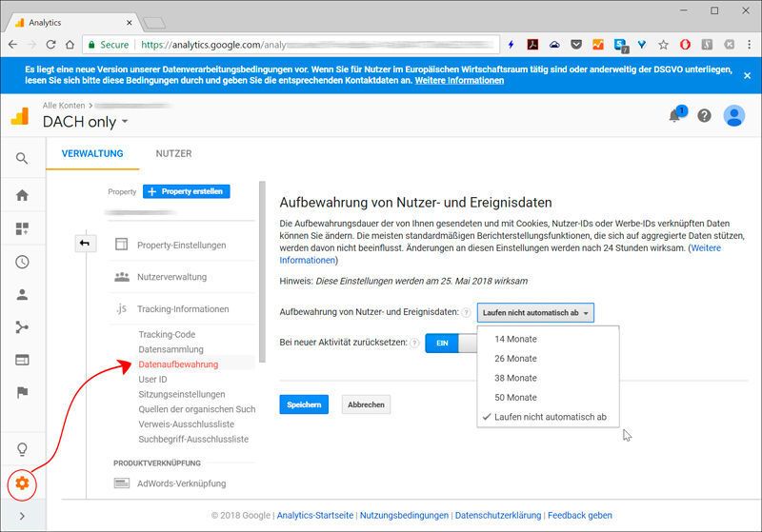Screen dimensions: 762x532
Task: Open Discover lightbulb icon
Action: pyautogui.click(x=22, y=449)
